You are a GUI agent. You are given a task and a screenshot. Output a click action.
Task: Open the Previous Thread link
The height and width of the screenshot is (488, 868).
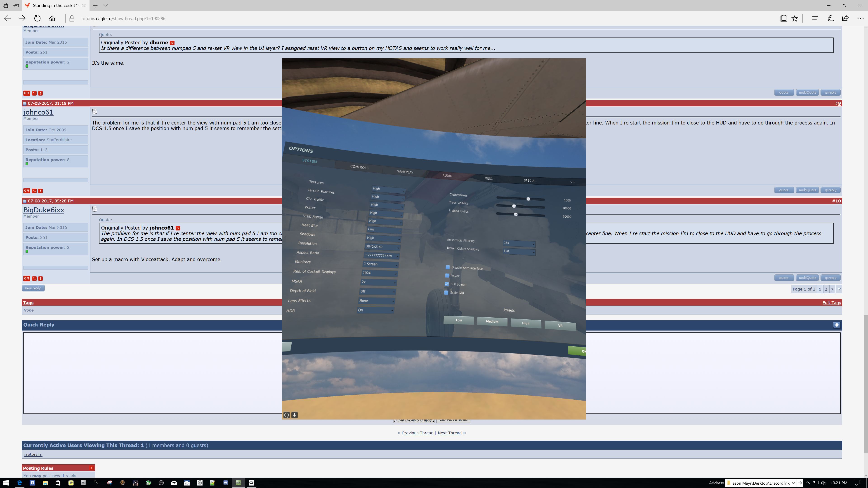pyautogui.click(x=417, y=433)
